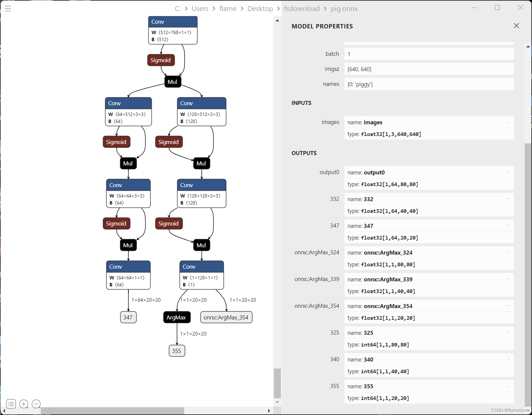
Task: Click graph horizontal scrollbar thumb
Action: pos(112,411)
